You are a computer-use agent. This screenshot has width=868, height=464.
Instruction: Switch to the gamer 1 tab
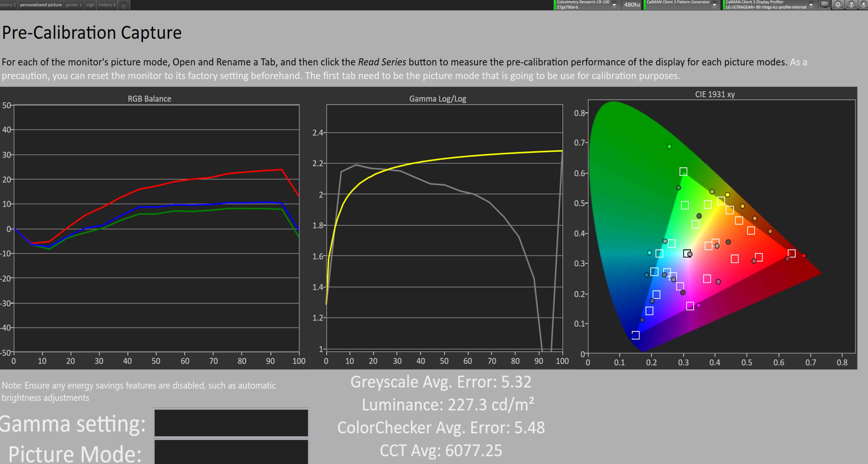coord(73,5)
